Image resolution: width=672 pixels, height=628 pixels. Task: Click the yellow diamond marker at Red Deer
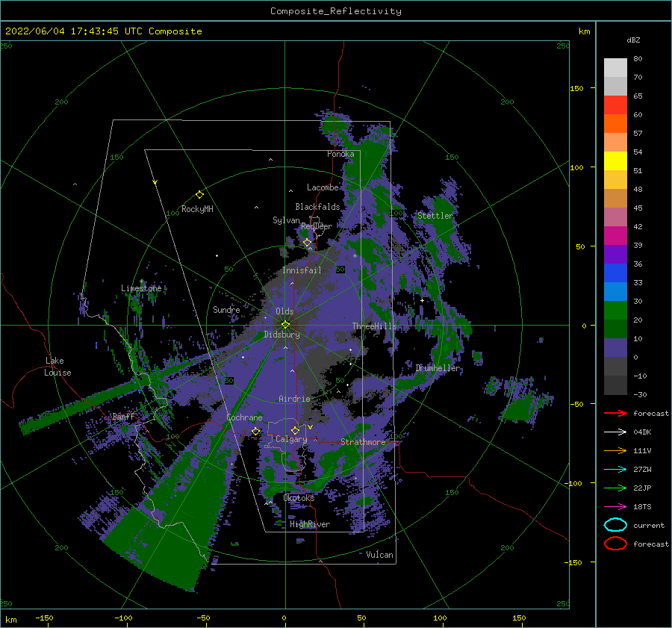click(x=308, y=243)
